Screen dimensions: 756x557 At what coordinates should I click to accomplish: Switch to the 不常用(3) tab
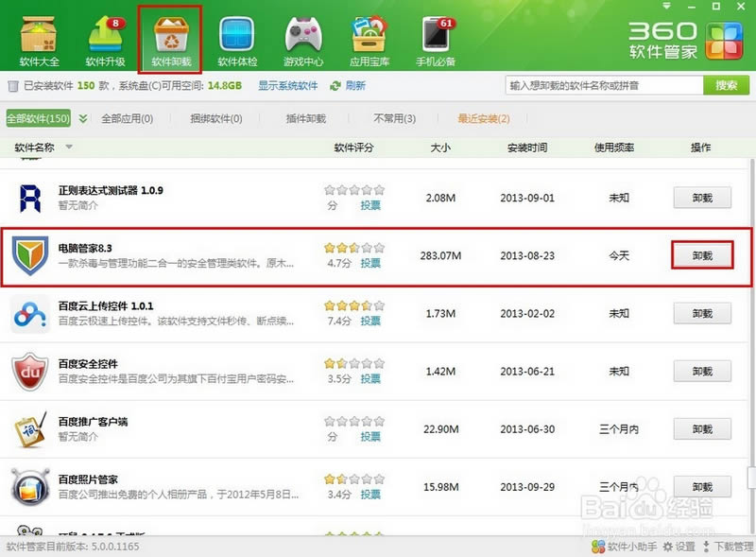pyautogui.click(x=394, y=118)
